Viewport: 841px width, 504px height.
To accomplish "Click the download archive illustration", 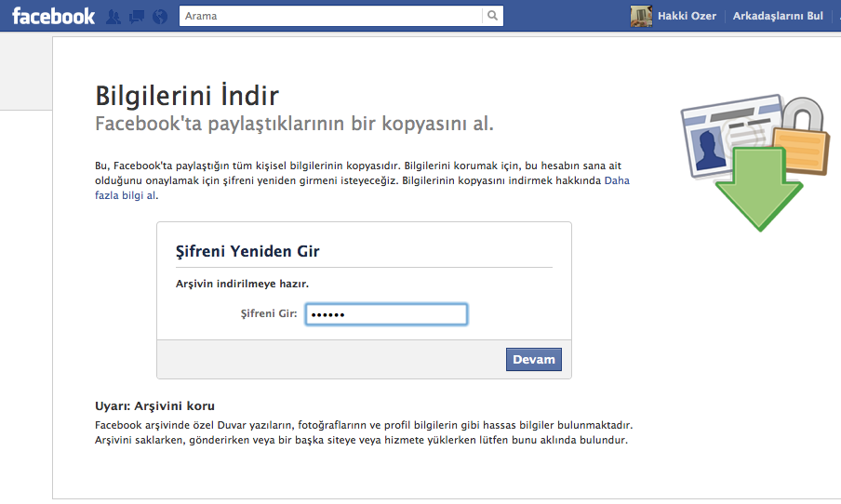I will pos(754,163).
